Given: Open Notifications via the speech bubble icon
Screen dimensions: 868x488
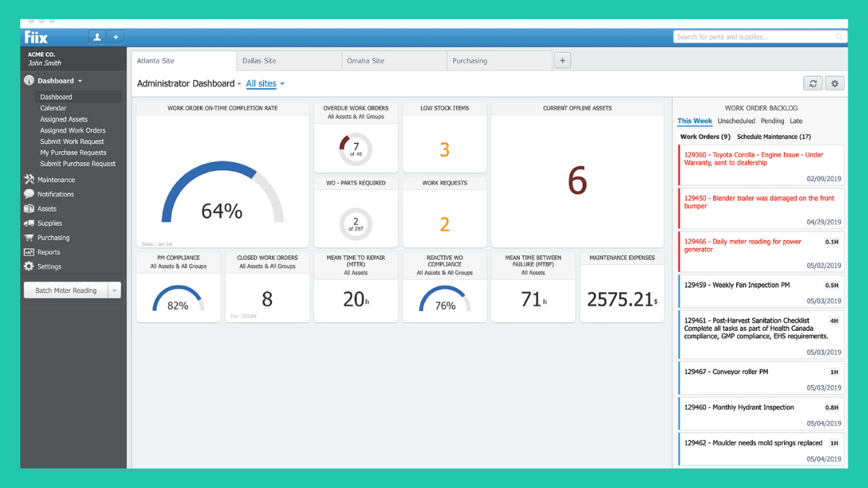Looking at the screenshot, I should (28, 194).
